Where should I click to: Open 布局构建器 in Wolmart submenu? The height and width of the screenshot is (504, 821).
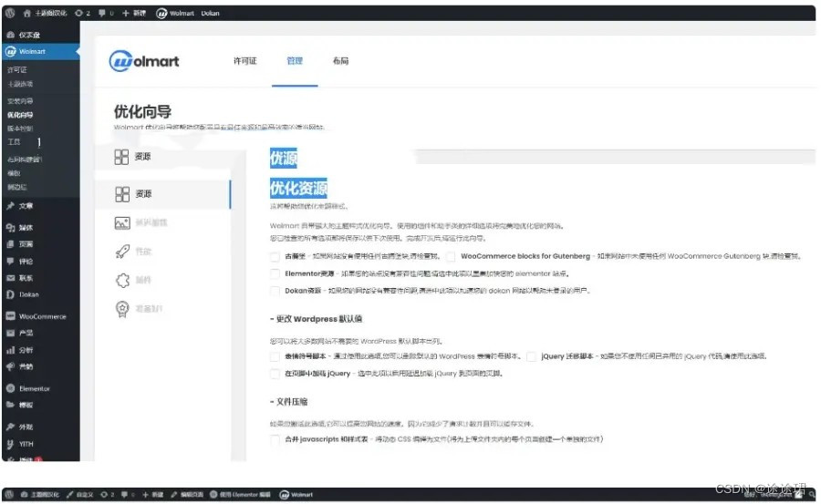coord(24,159)
